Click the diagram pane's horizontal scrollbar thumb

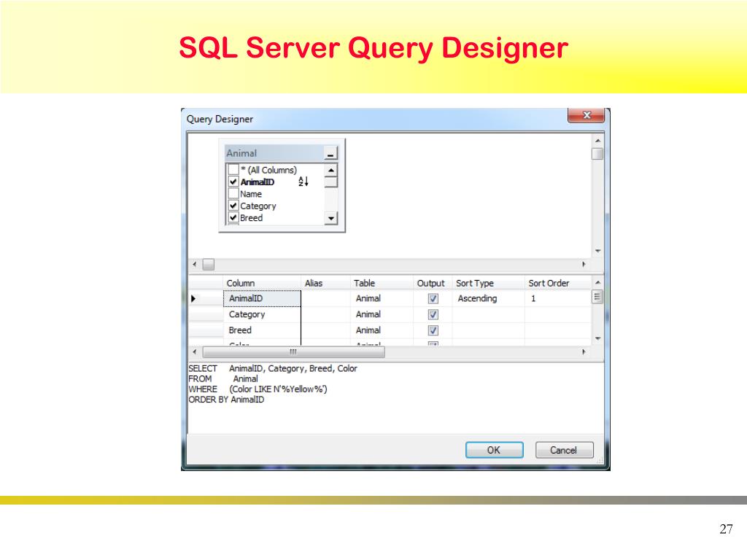coord(209,264)
